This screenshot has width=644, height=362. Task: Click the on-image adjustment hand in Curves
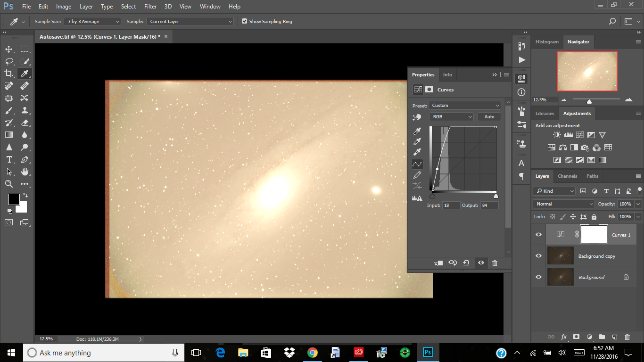[417, 117]
